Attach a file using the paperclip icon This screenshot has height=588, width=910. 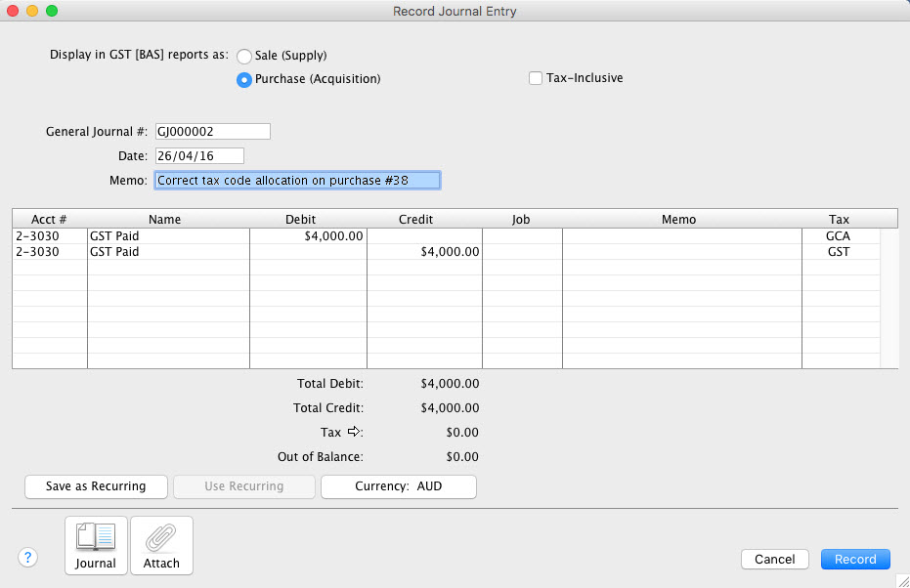161,545
